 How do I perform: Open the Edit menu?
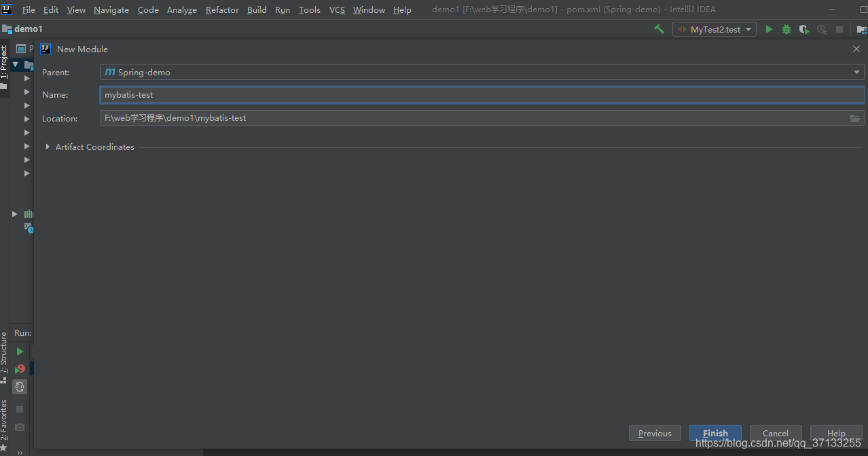click(x=51, y=9)
